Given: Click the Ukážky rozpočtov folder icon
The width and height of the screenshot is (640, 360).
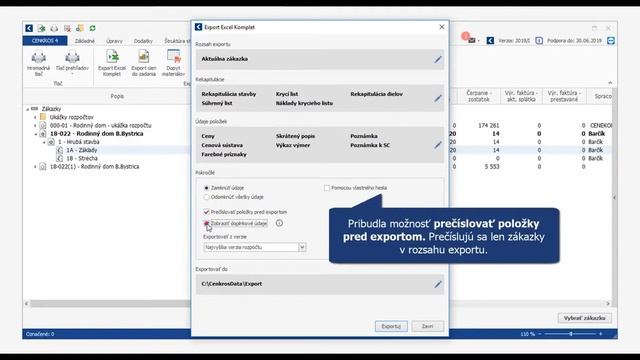Looking at the screenshot, I should pyautogui.click(x=43, y=117).
